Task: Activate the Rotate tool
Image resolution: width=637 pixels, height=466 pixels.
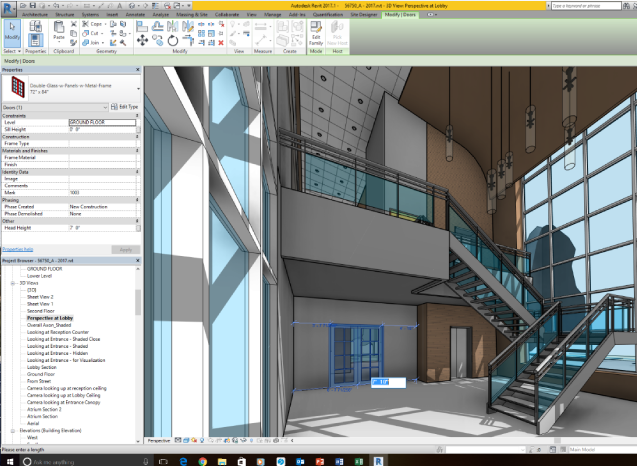Action: click(x=173, y=40)
